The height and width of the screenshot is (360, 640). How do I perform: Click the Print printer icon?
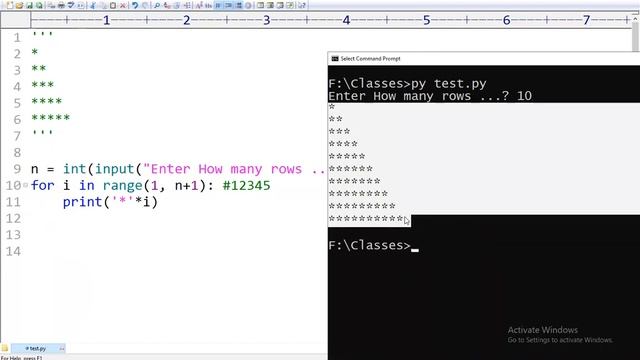coord(61,5)
